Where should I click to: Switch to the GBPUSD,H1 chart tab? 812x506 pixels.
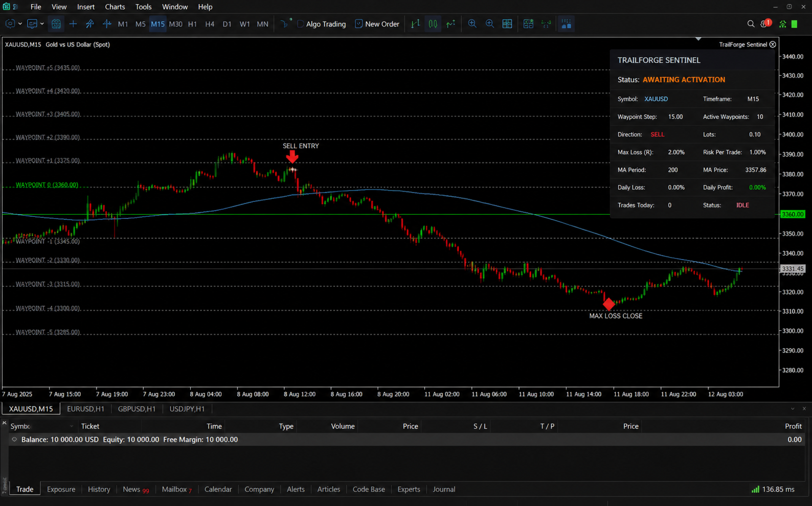click(x=137, y=409)
